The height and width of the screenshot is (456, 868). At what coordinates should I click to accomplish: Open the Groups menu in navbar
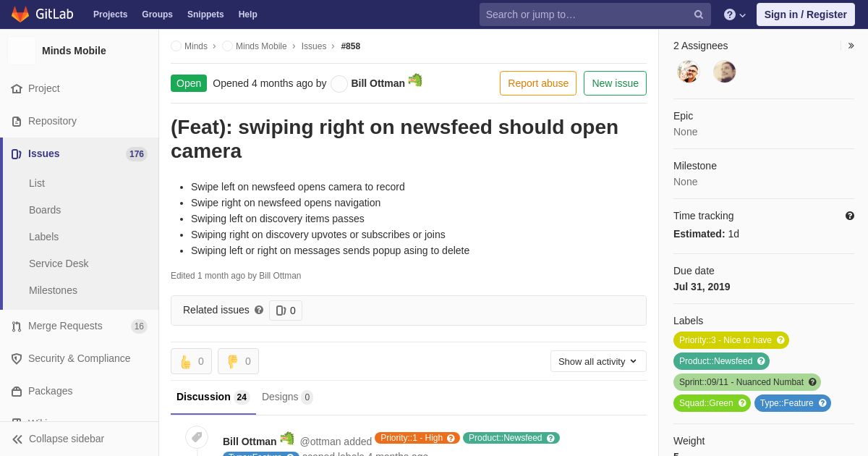click(x=157, y=14)
